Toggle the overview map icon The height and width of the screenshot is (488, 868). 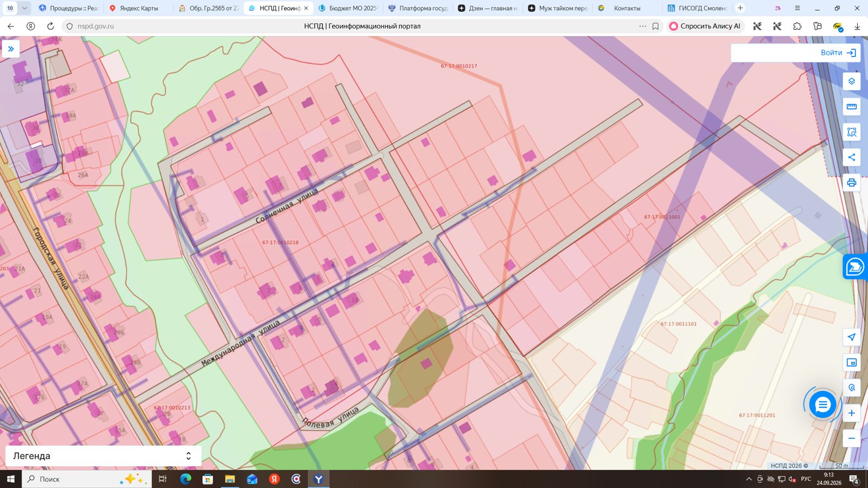click(851, 363)
